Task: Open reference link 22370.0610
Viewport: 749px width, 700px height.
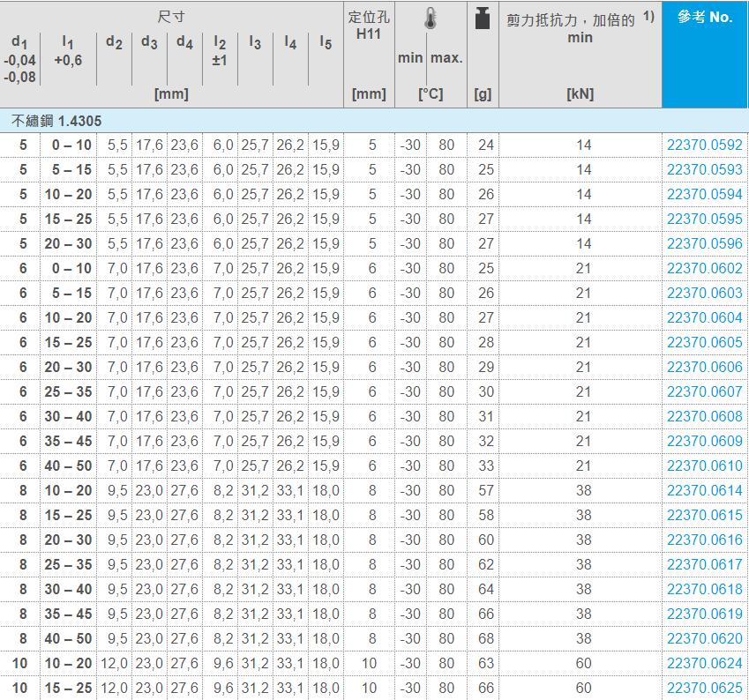Action: tap(704, 465)
